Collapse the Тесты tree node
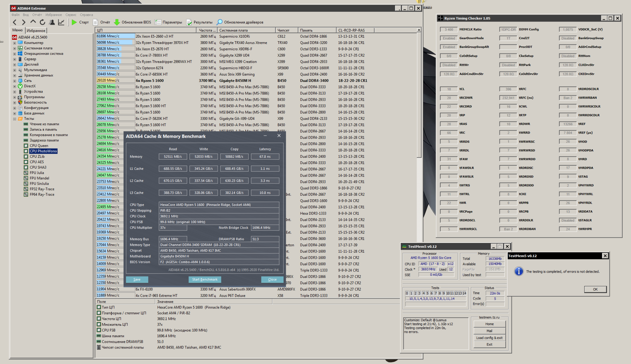The width and height of the screenshot is (631, 364). [14, 119]
